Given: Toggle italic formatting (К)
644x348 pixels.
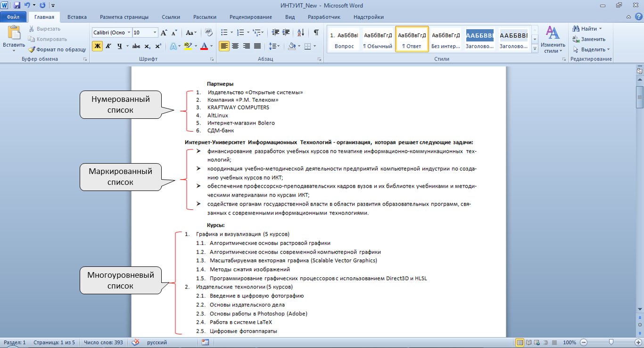Looking at the screenshot, I should coord(108,46).
